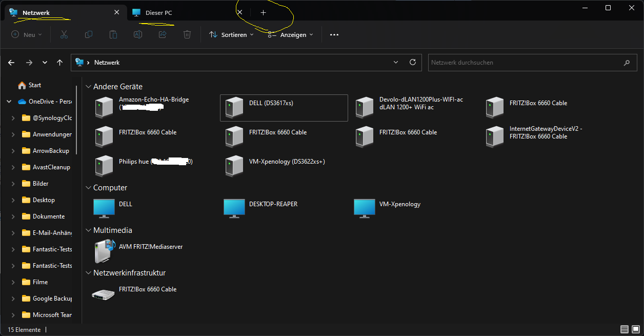Expand the Anwendungen folder chevron
This screenshot has width=644, height=336.
pos(13,134)
